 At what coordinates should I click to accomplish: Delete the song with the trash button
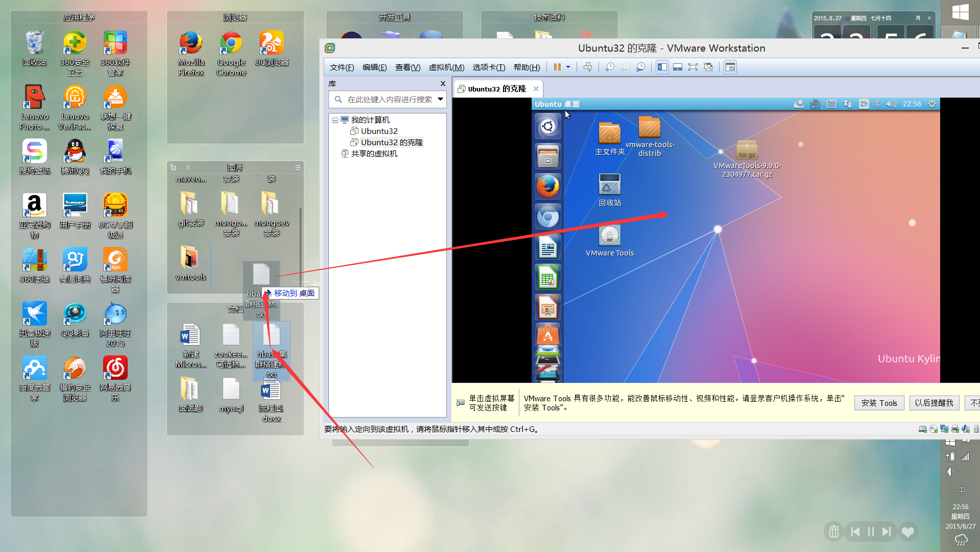click(833, 532)
